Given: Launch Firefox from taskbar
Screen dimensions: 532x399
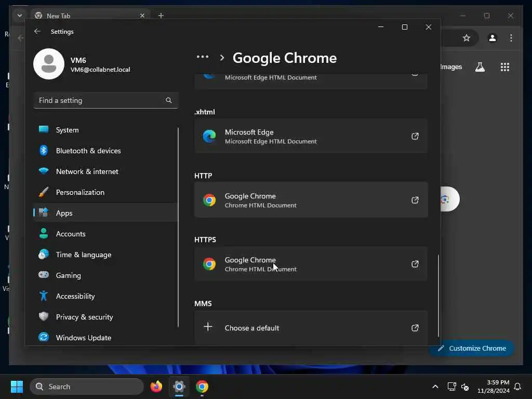Looking at the screenshot, I should (x=156, y=387).
